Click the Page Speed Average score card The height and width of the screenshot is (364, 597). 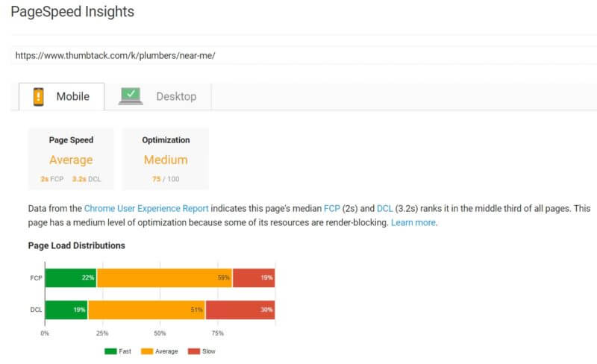click(71, 159)
